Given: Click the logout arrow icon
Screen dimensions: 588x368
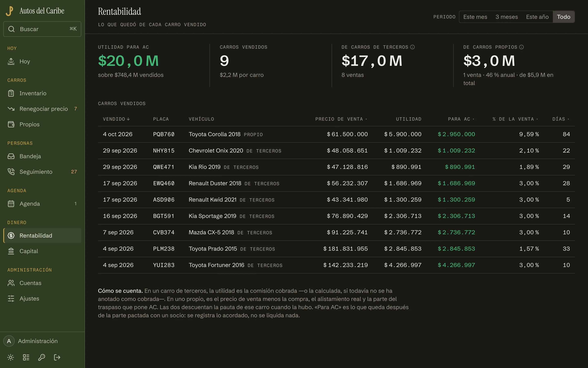Looking at the screenshot, I should (x=57, y=357).
